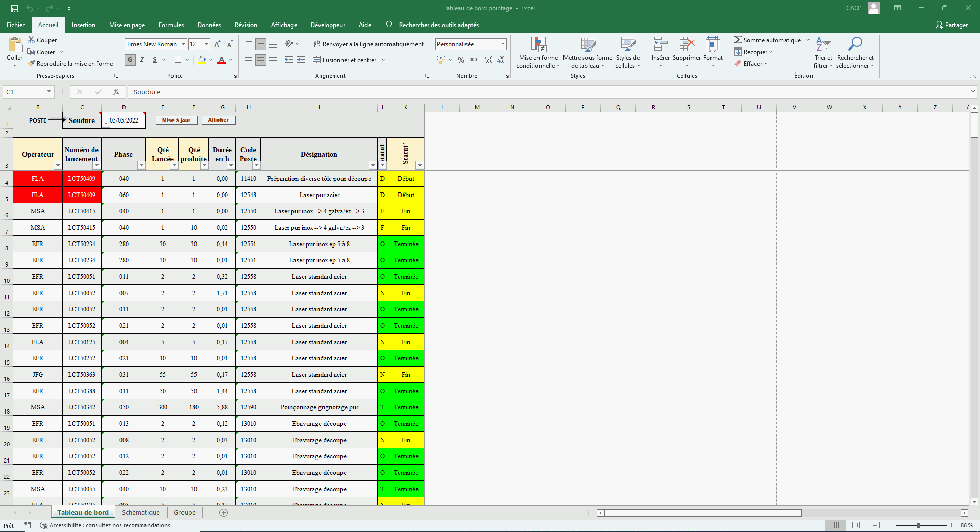Click the Paste (Coller) clipboard icon

14,45
